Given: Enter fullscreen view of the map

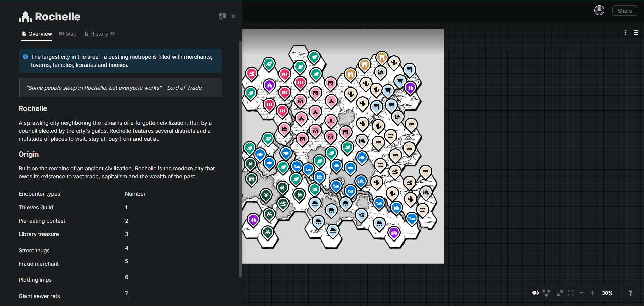Looking at the screenshot, I should 571,293.
